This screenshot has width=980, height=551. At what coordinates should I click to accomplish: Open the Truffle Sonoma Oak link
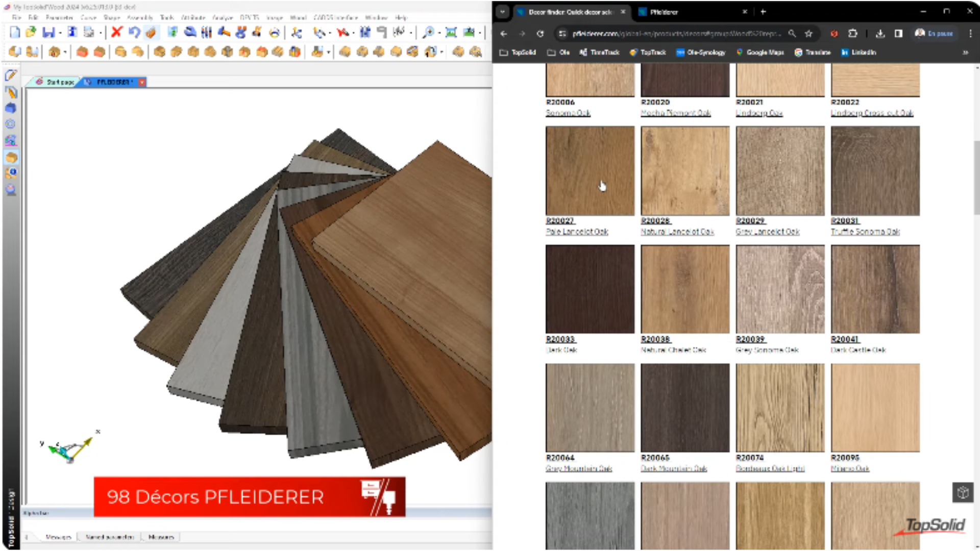click(x=865, y=232)
